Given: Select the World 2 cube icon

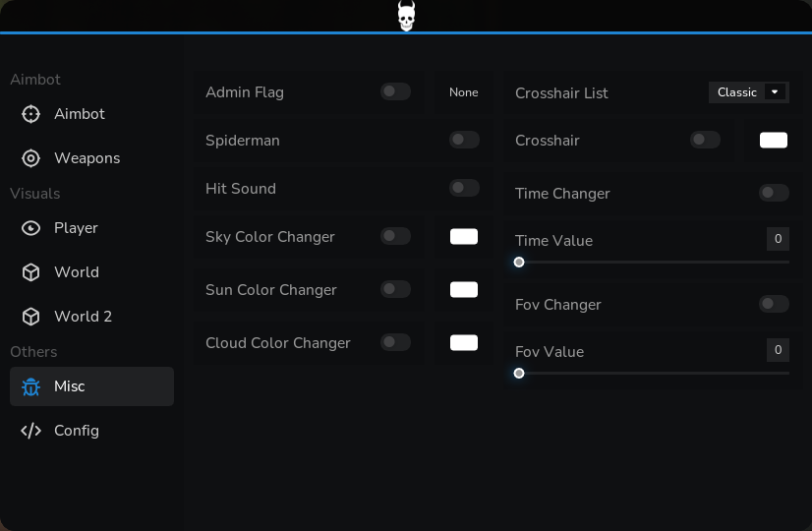Looking at the screenshot, I should (x=31, y=317).
